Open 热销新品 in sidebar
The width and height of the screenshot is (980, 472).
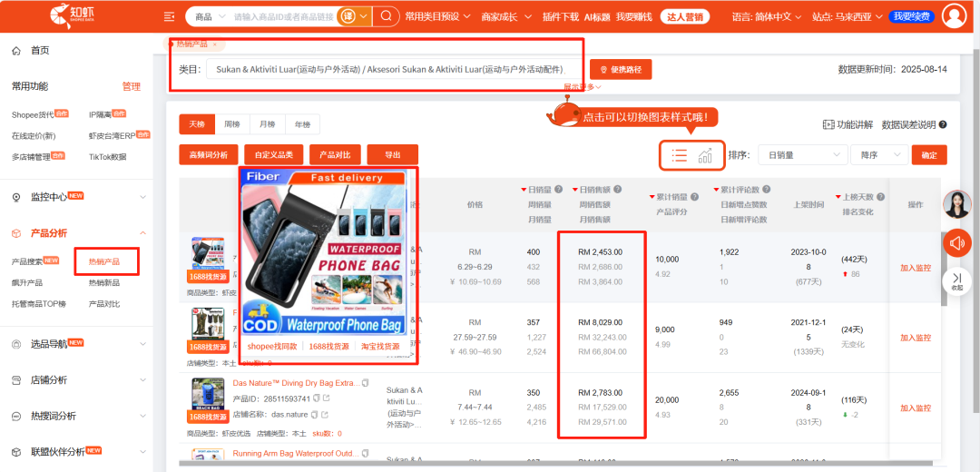[x=104, y=282]
